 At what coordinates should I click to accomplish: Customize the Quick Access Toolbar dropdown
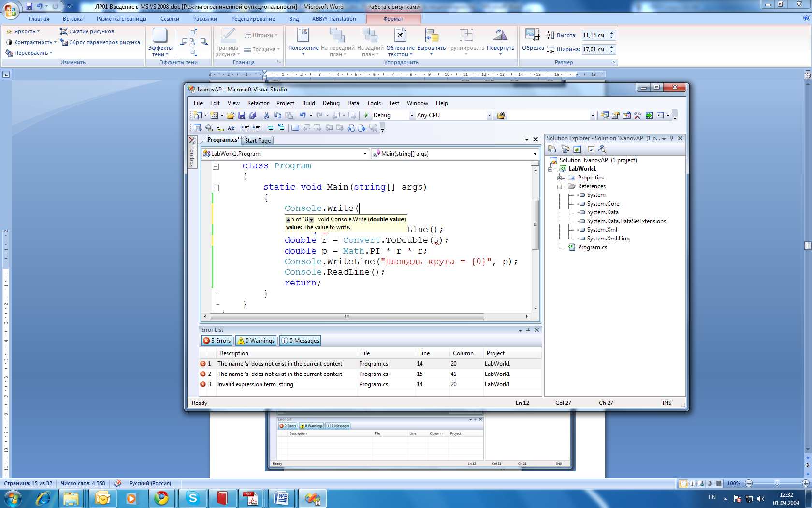[x=69, y=6]
